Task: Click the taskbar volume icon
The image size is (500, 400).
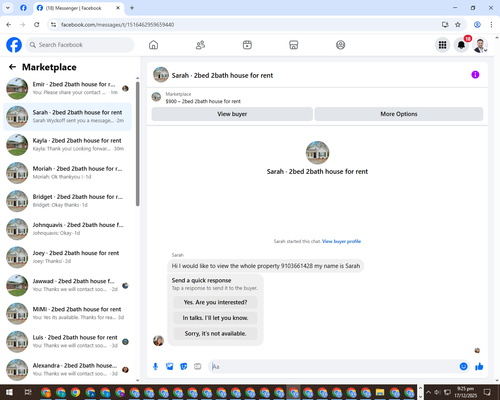Action: tap(437, 392)
